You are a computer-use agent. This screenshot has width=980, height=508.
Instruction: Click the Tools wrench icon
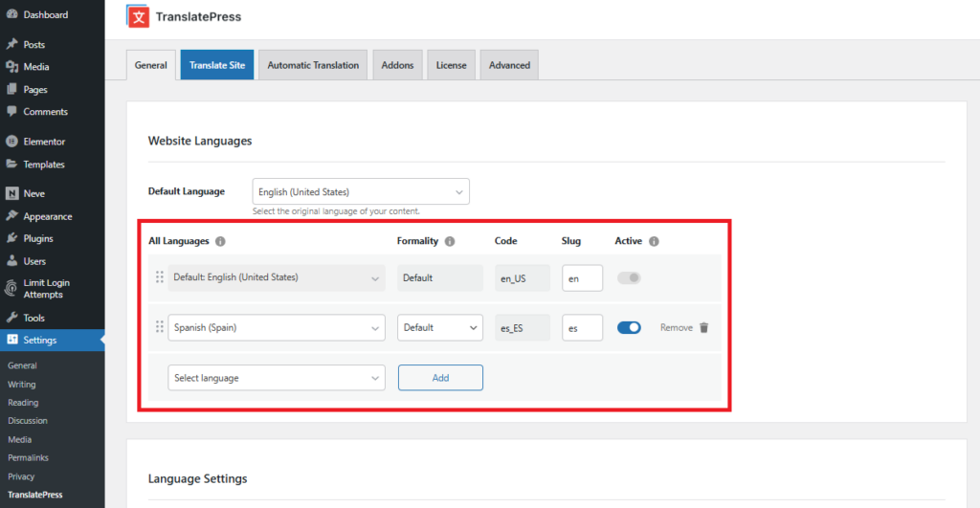click(11, 318)
